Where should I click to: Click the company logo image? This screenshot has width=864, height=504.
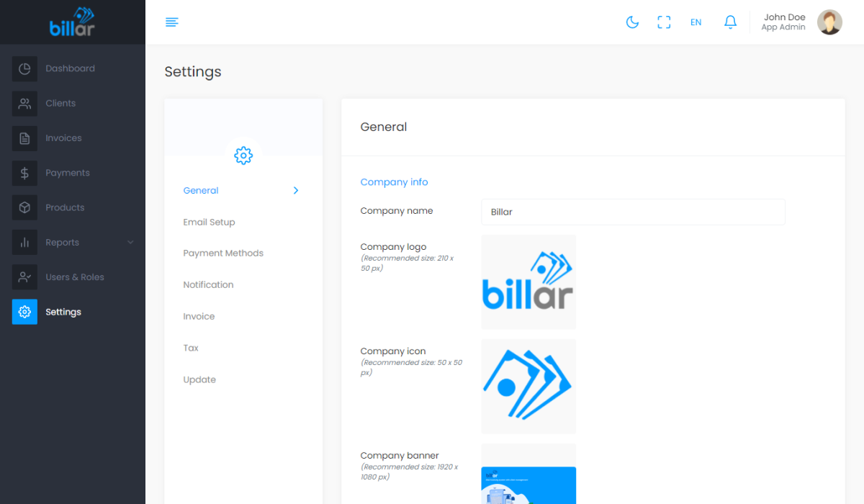528,282
